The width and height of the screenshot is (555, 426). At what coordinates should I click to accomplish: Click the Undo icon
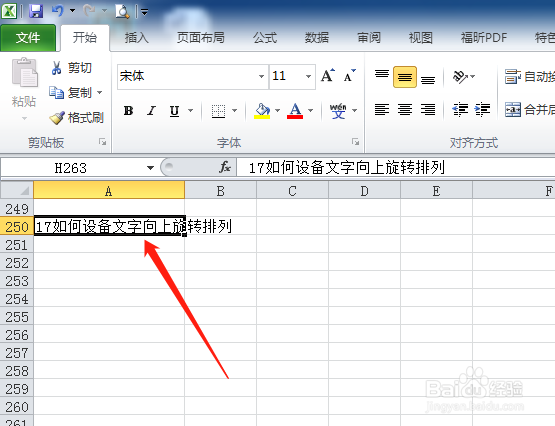pyautogui.click(x=58, y=11)
